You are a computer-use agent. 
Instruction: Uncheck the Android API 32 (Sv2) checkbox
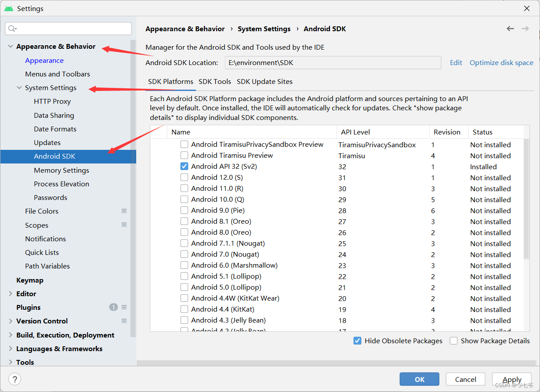click(x=184, y=166)
